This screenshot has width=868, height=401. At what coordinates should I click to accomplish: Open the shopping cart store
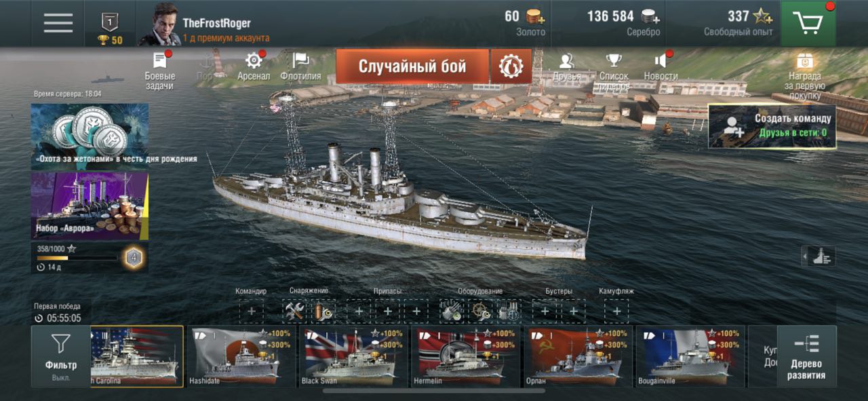coord(808,24)
